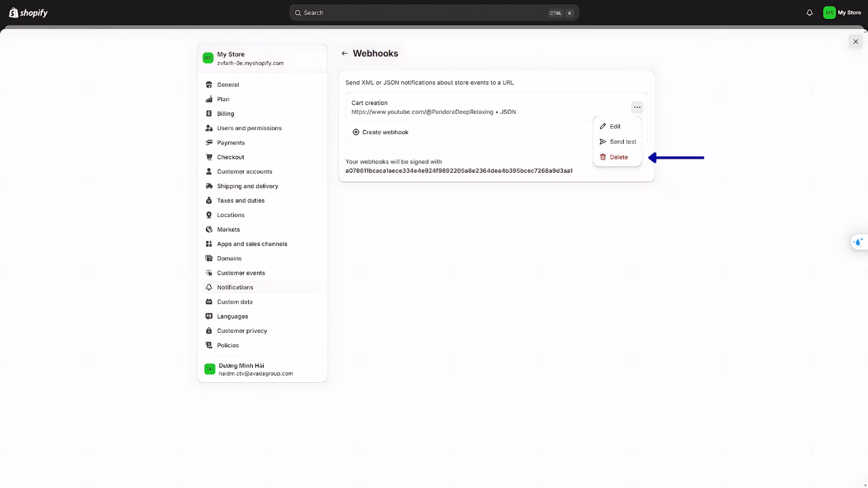
Task: Toggle the three-dot webhook actions menu
Action: point(637,107)
